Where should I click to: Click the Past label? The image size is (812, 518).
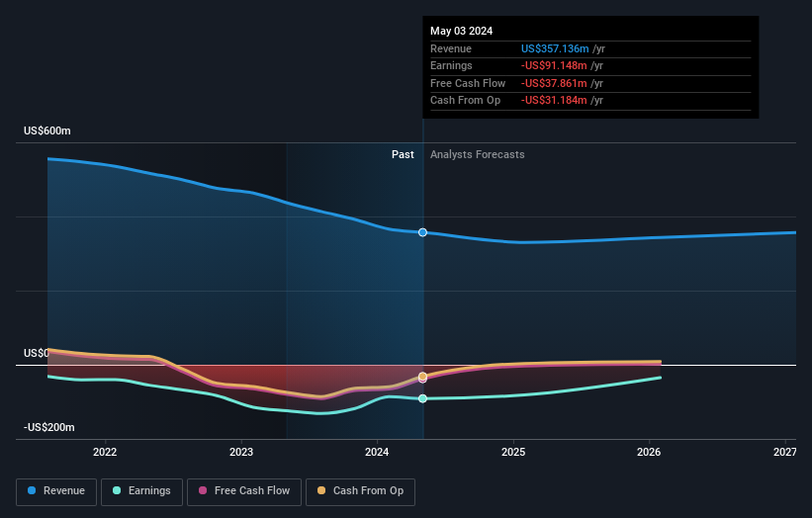tap(403, 155)
